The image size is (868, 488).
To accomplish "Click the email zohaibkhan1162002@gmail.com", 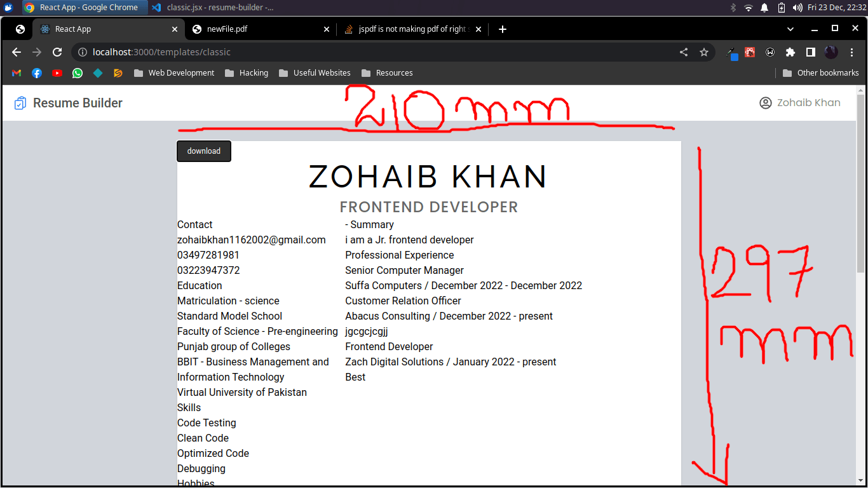I will pos(252,240).
